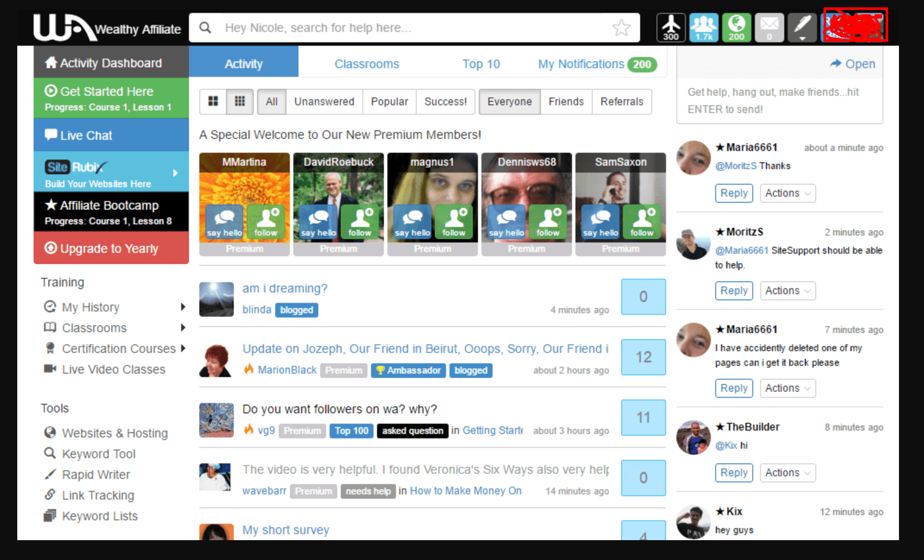Click the search for help input field
Screen dimensions: 924x560
click(414, 28)
